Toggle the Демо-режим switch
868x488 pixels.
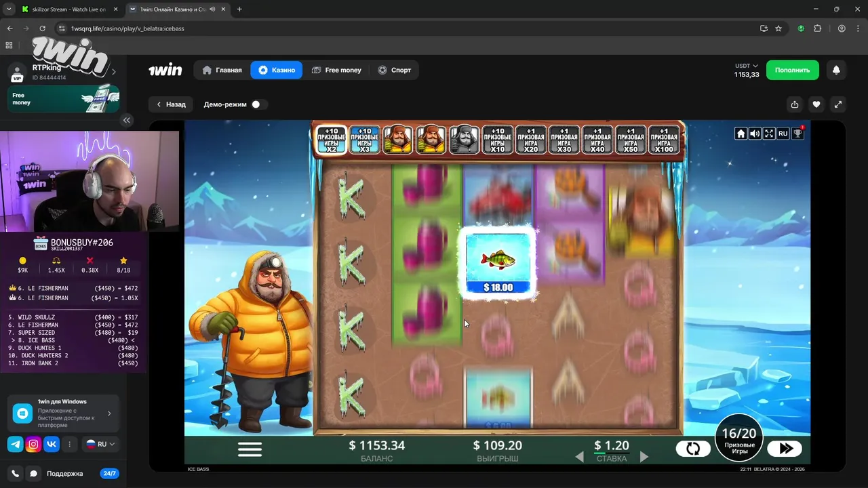click(x=258, y=104)
